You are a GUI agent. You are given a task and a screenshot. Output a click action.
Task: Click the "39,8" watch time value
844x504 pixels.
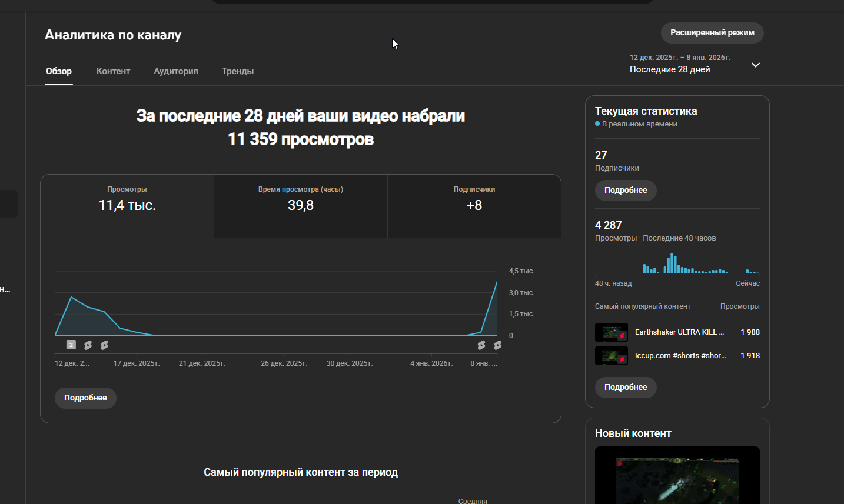(x=301, y=205)
